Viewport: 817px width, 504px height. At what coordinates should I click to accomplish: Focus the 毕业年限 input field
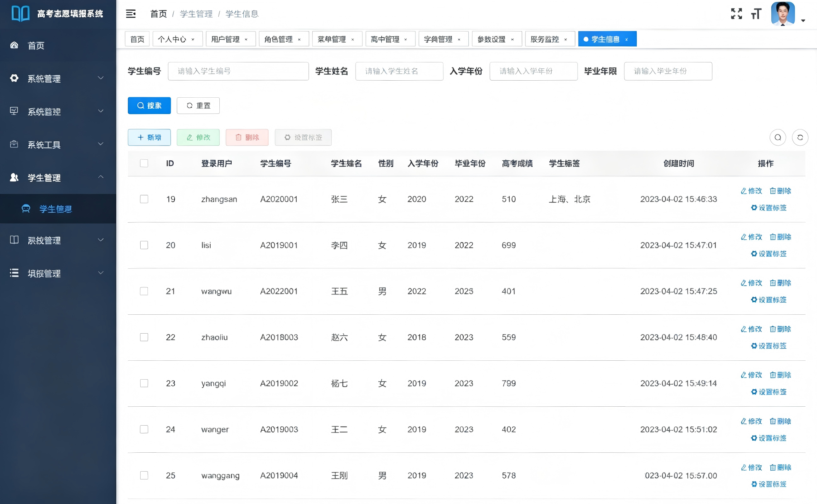[x=668, y=71]
